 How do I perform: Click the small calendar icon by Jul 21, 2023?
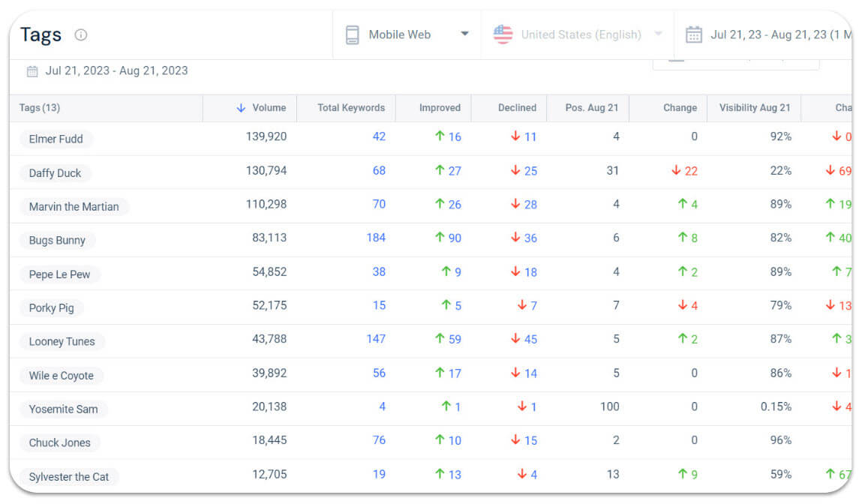(x=32, y=71)
